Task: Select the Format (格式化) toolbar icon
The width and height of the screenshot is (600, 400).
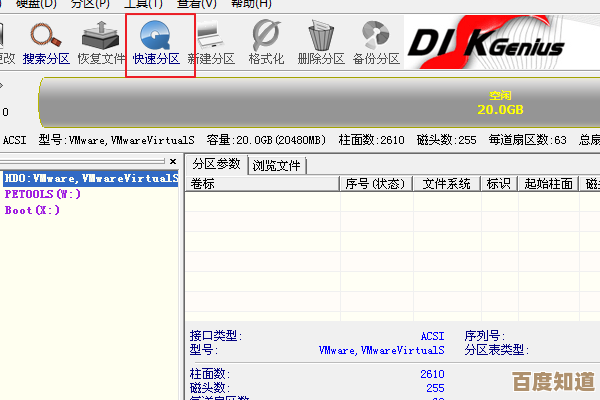Action: pos(266,45)
